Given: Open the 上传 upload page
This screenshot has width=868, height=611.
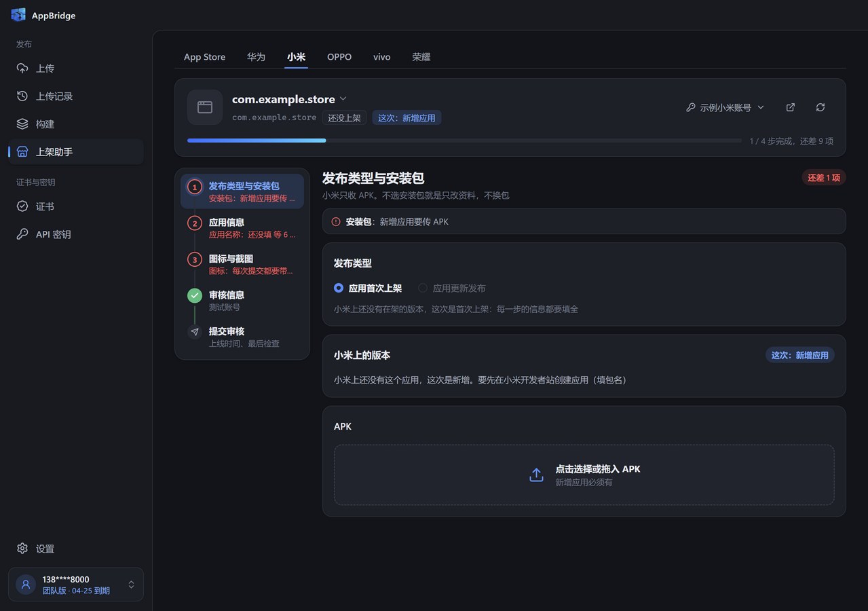Looking at the screenshot, I should (76, 69).
